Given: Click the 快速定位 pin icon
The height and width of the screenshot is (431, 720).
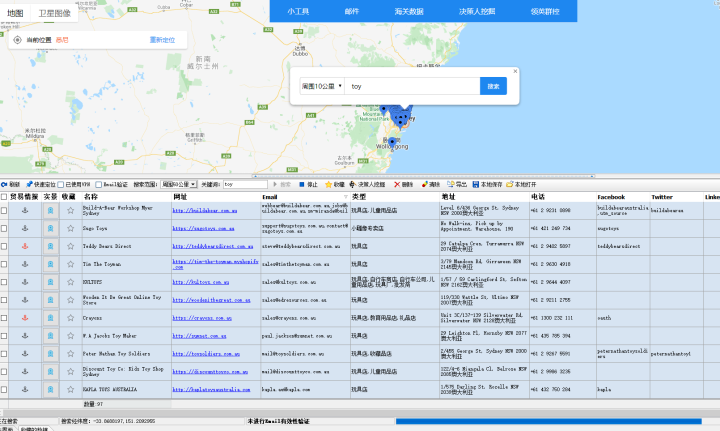Looking at the screenshot, I should pyautogui.click(x=29, y=185).
